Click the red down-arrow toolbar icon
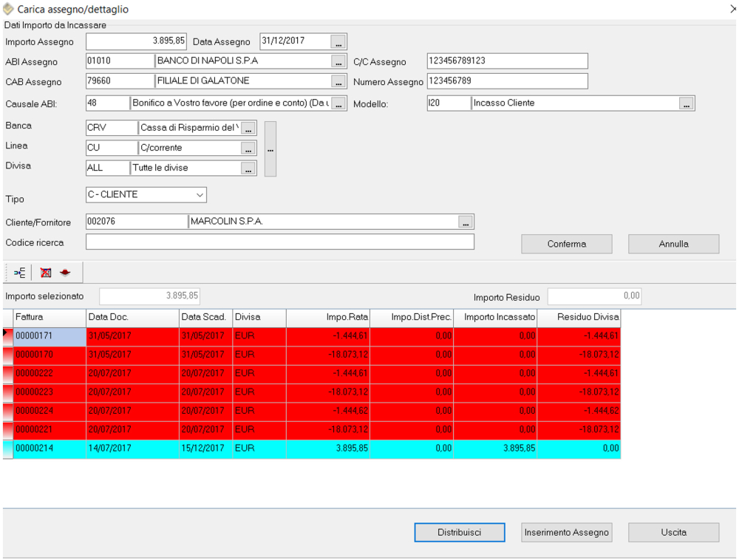This screenshot has width=739, height=560. tap(65, 273)
